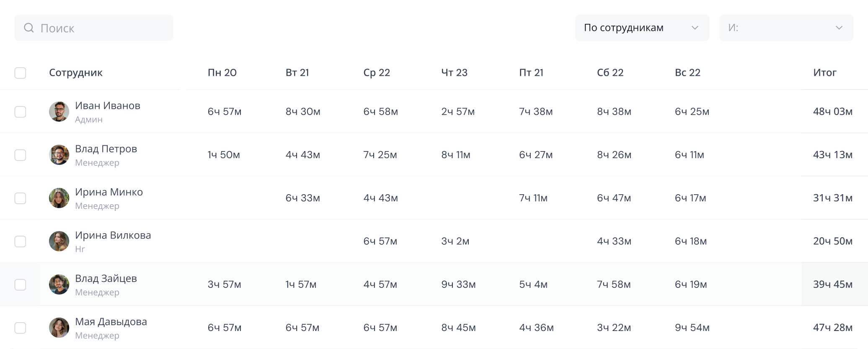Screen dimensions: 868x349
Task: Click Влад Зайцев's avatar photo
Action: 59,285
